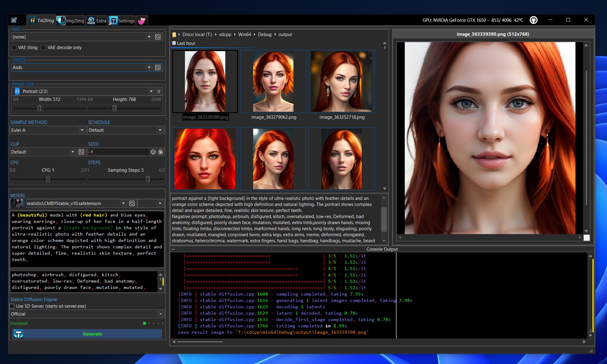
Task: Open the model realisticLCMBYStable dropdown
Action: 123,203
